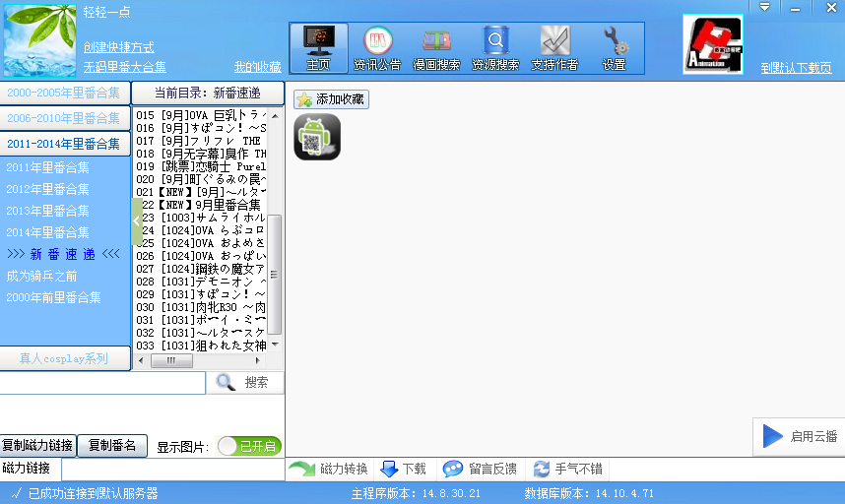This screenshot has height=504, width=845.
Task: Open 资源搜索 resource search
Action: click(x=495, y=48)
